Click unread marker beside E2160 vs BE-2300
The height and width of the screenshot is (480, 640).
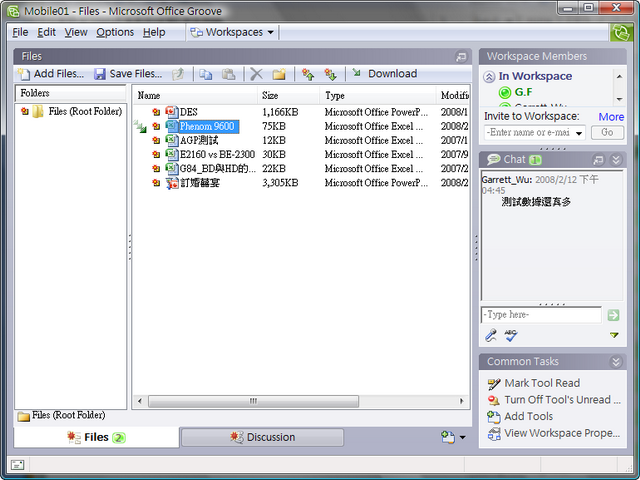pos(156,155)
